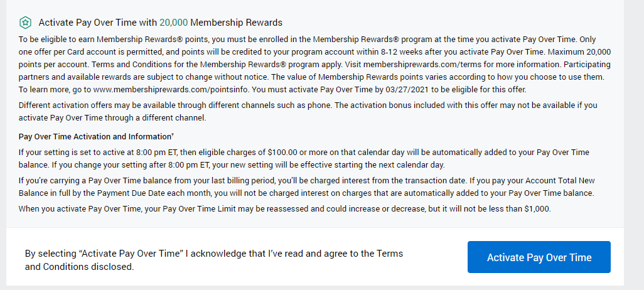Click the gray margin right of the panel

coord(634,145)
